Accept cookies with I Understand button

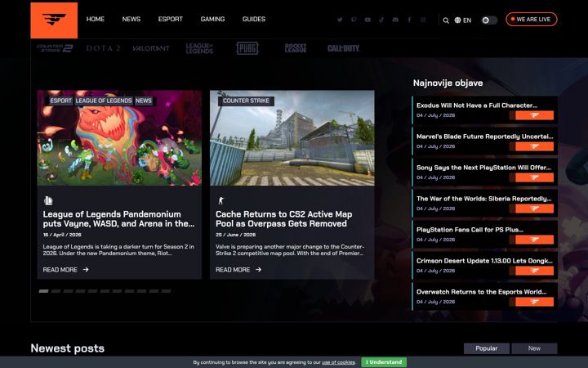pos(384,362)
